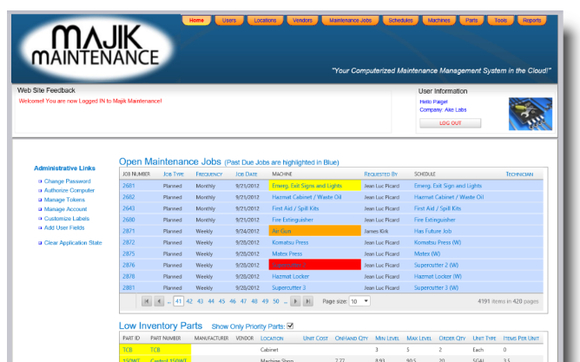Open Add User Fields link
The height and width of the screenshot is (362, 580).
[x=64, y=228]
